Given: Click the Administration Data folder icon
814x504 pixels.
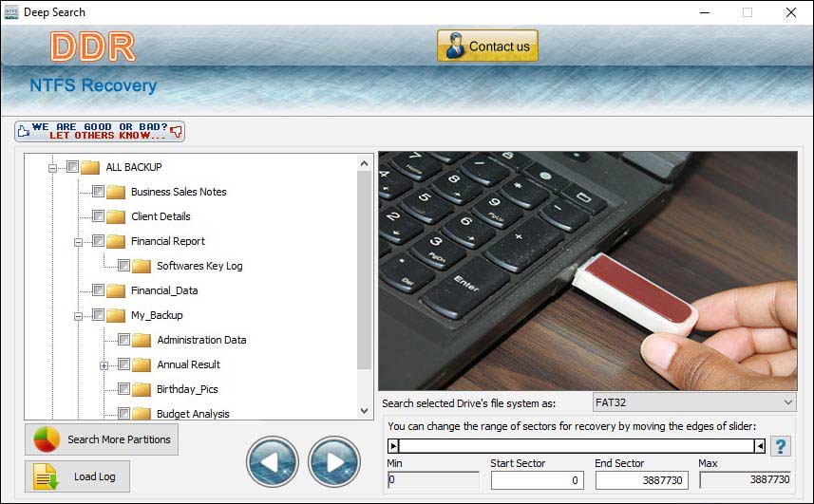Looking at the screenshot, I should pos(142,340).
